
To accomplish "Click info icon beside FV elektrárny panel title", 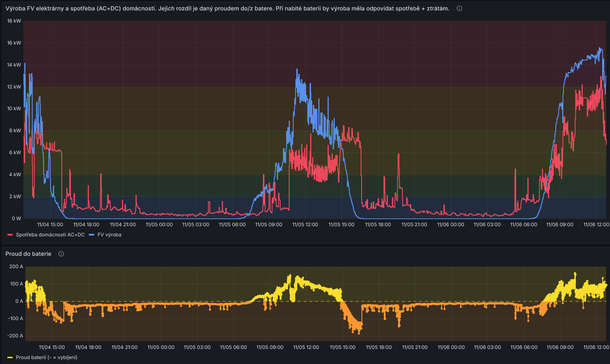I will [459, 8].
